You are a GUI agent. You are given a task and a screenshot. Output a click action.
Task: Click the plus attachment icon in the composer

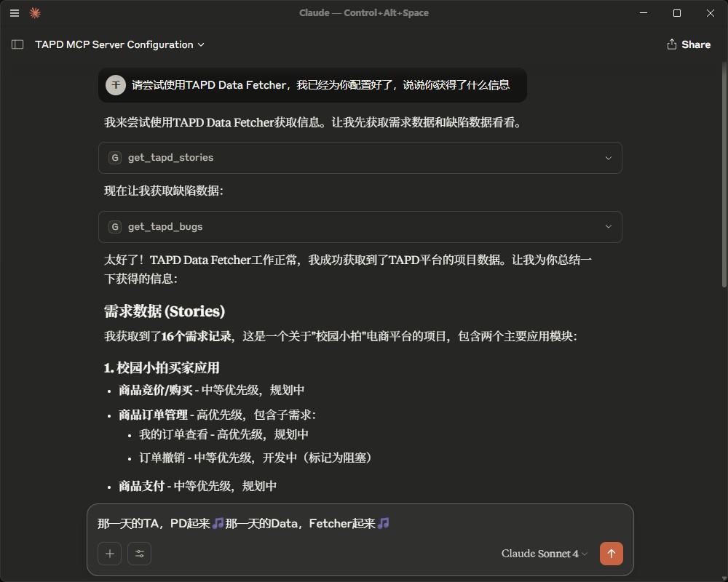click(109, 554)
